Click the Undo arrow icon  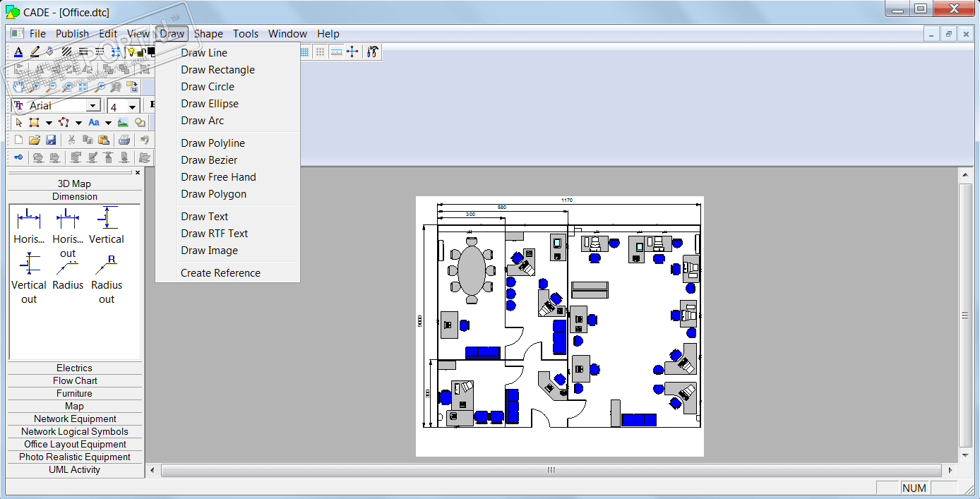(x=145, y=140)
